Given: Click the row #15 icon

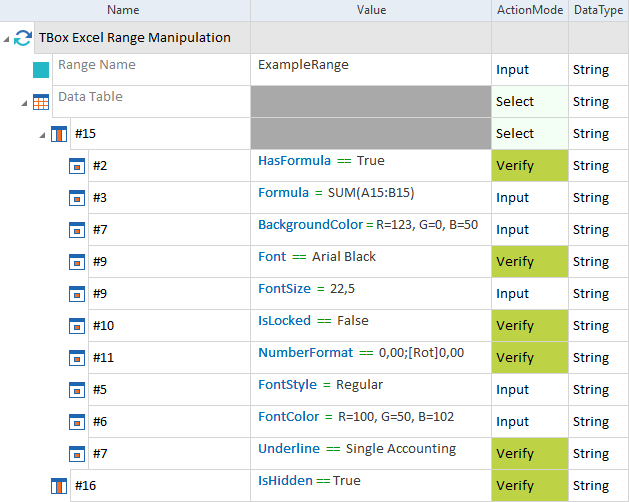Looking at the screenshot, I should (x=59, y=134).
